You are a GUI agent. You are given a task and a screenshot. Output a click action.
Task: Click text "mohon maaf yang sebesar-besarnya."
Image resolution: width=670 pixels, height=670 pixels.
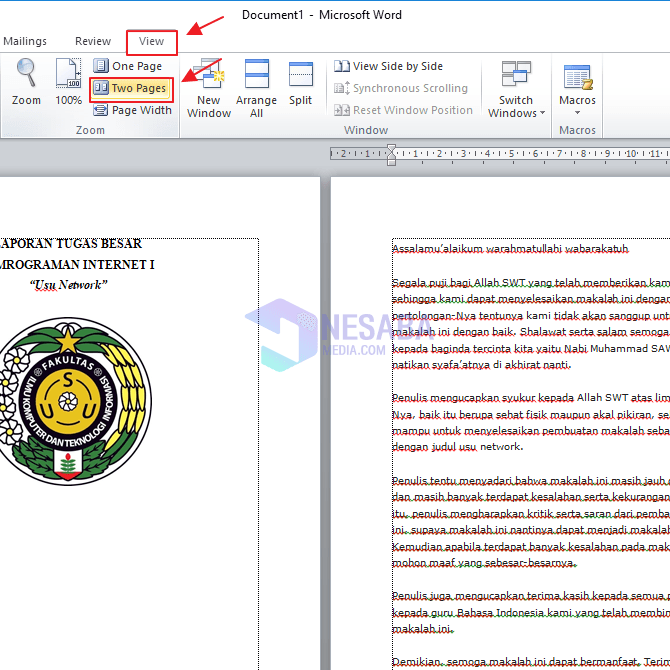click(x=485, y=562)
